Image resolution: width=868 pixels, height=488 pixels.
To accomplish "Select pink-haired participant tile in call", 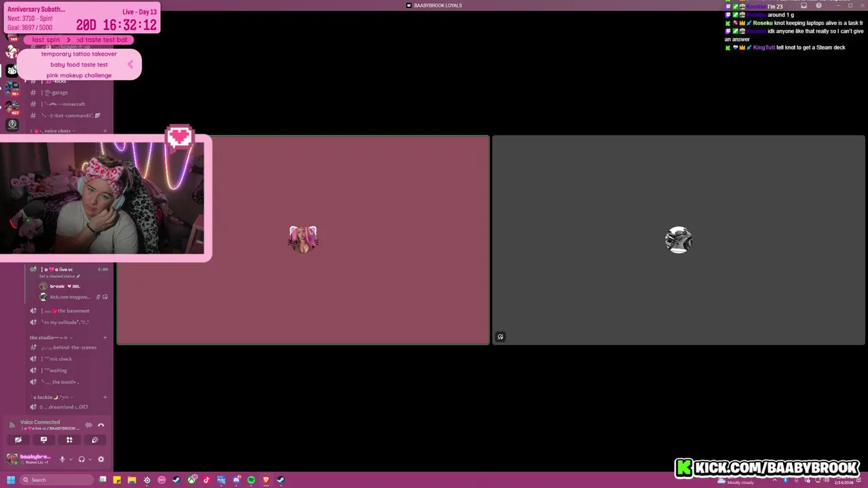I will (x=303, y=240).
